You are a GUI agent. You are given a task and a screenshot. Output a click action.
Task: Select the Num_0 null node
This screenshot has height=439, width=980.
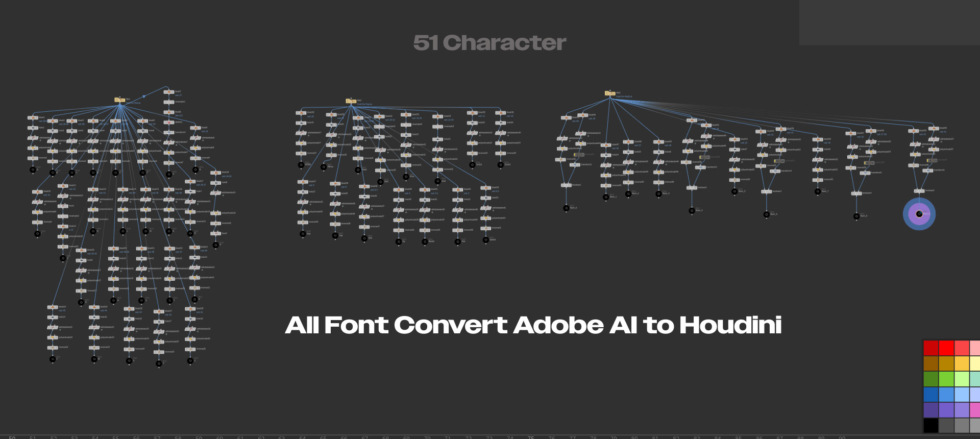point(566,208)
